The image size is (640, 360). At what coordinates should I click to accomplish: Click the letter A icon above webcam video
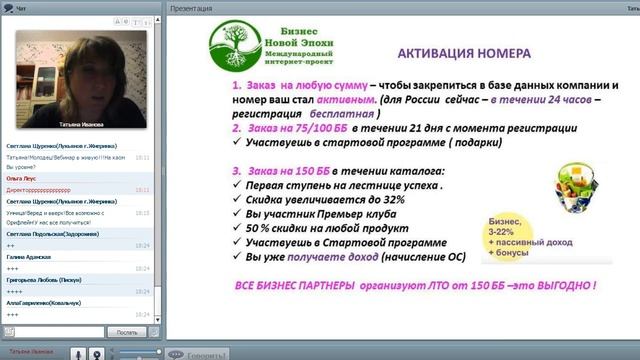click(x=117, y=22)
